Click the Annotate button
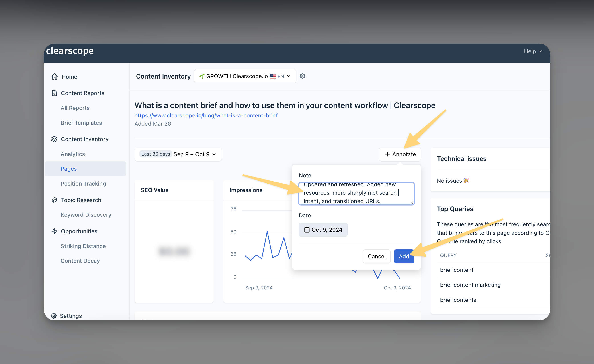 (400, 154)
